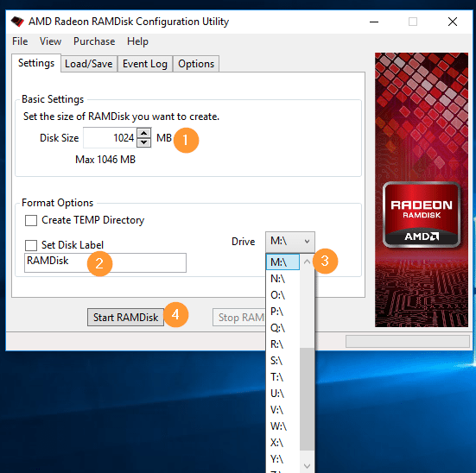The image size is (476, 473).
Task: Enable Create TEMP Directory checkbox
Action: pos(31,220)
